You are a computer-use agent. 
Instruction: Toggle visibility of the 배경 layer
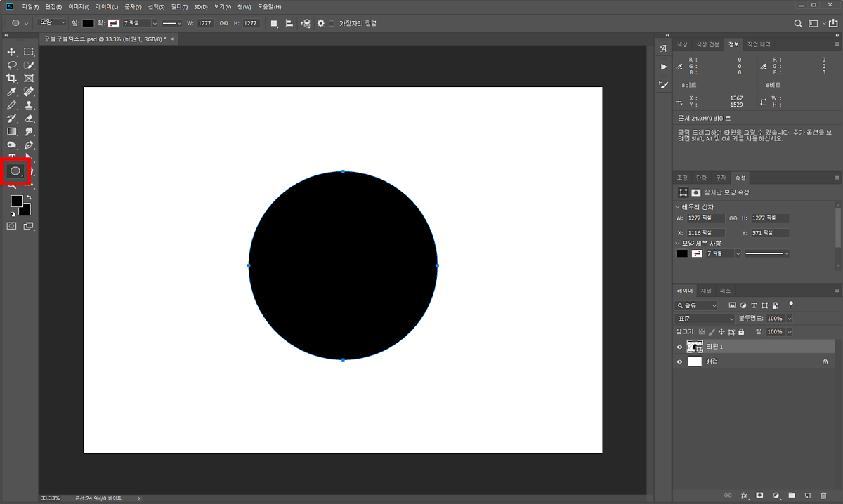[x=679, y=362]
